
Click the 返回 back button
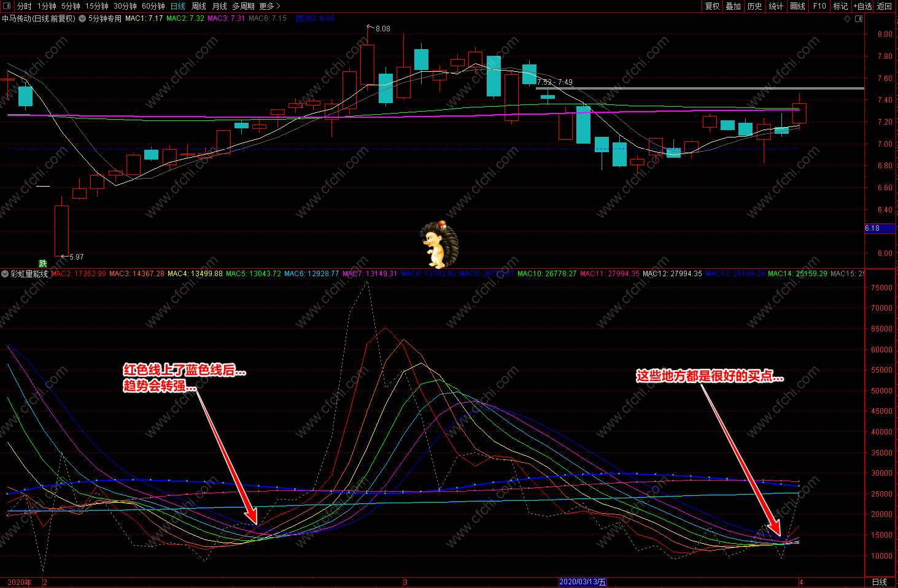click(884, 6)
